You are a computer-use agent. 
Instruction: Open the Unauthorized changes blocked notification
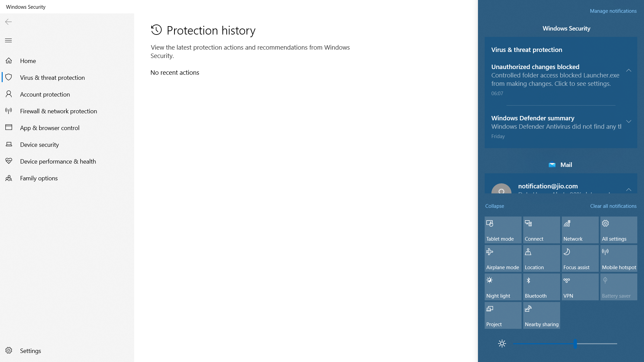(x=555, y=80)
